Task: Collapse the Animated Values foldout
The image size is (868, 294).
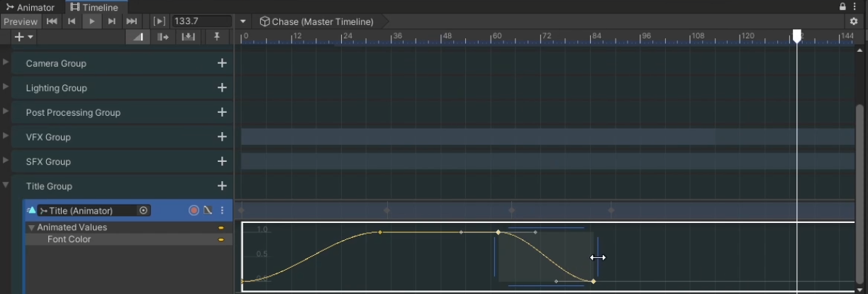Action: tap(31, 228)
